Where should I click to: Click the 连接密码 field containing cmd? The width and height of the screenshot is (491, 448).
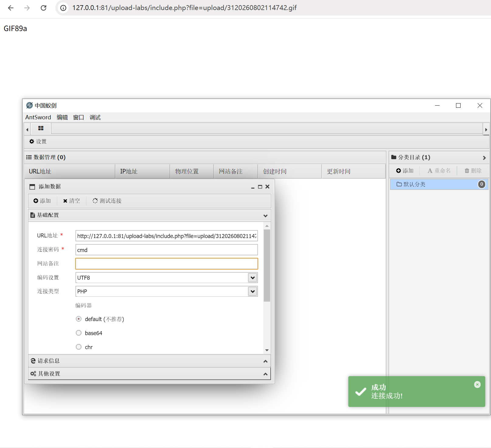coord(166,250)
